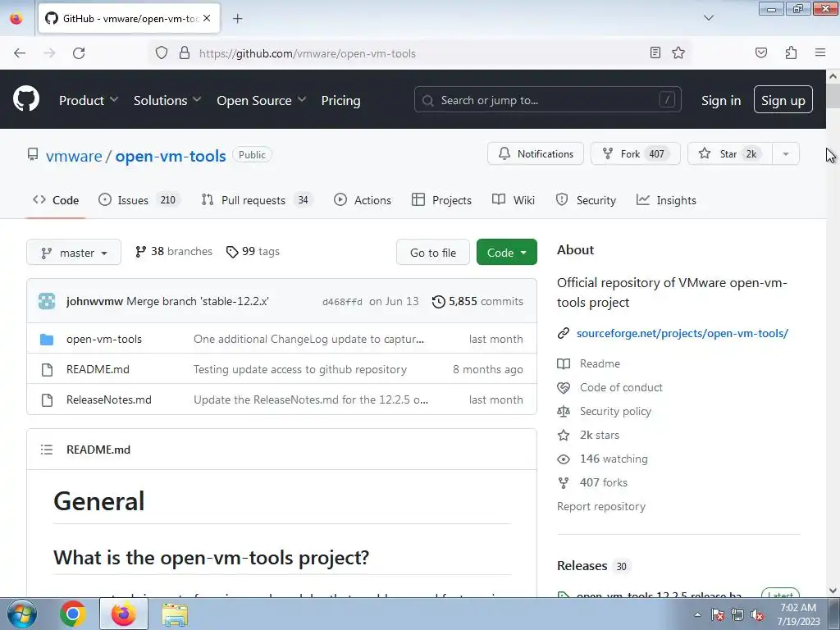Focus the Search or jump to field
The height and width of the screenshot is (630, 840).
[547, 99]
